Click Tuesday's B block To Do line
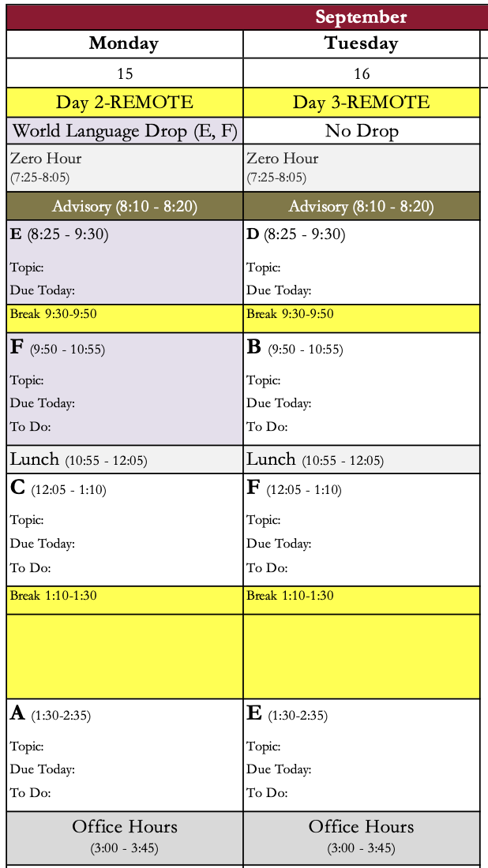 click(x=267, y=427)
